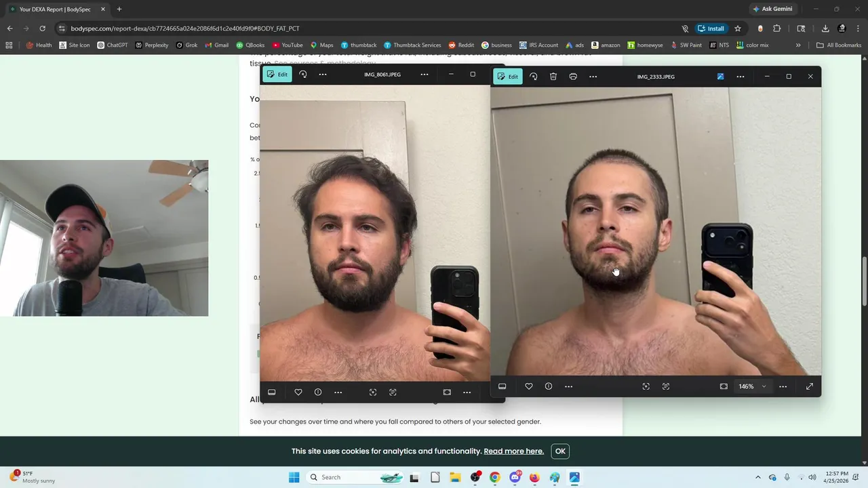Open the Read more here link
This screenshot has width=868, height=488.
click(x=513, y=451)
